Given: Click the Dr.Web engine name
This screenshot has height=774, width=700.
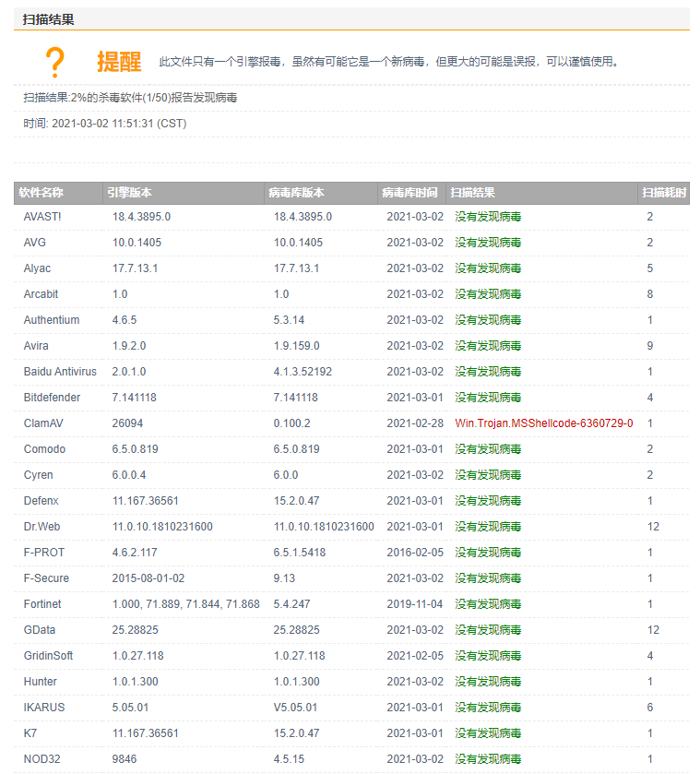Looking at the screenshot, I should pos(42,527).
